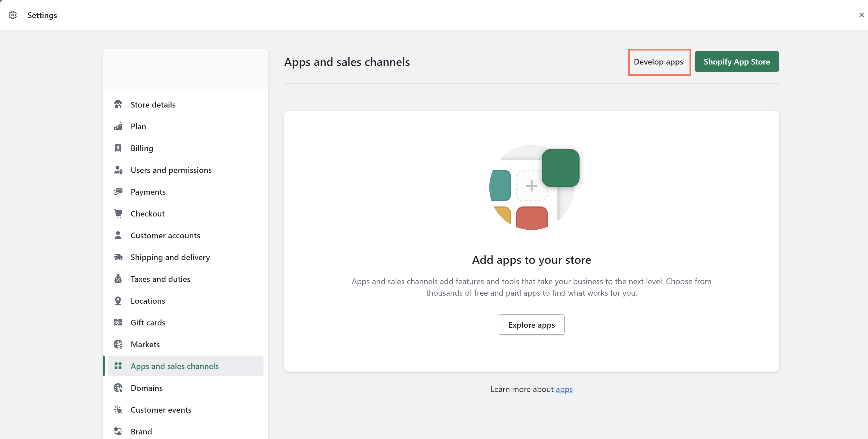Open Brand settings

(186, 432)
